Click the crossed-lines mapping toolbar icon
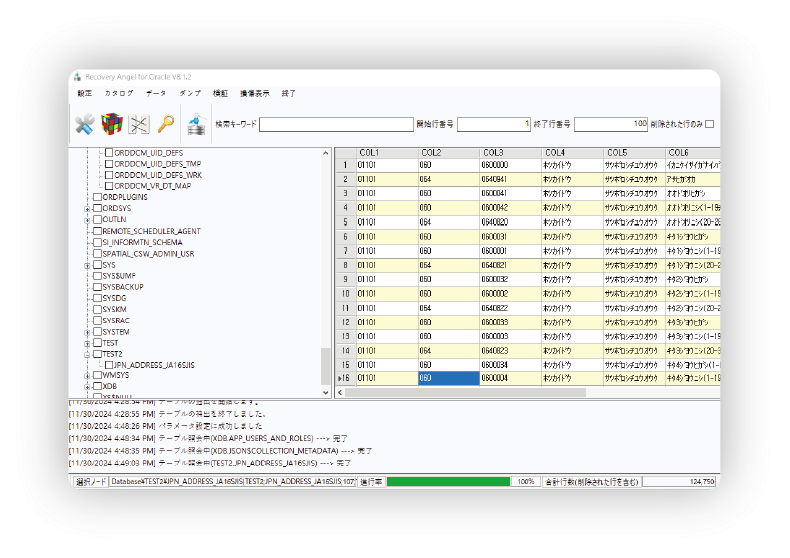 pos(139,124)
